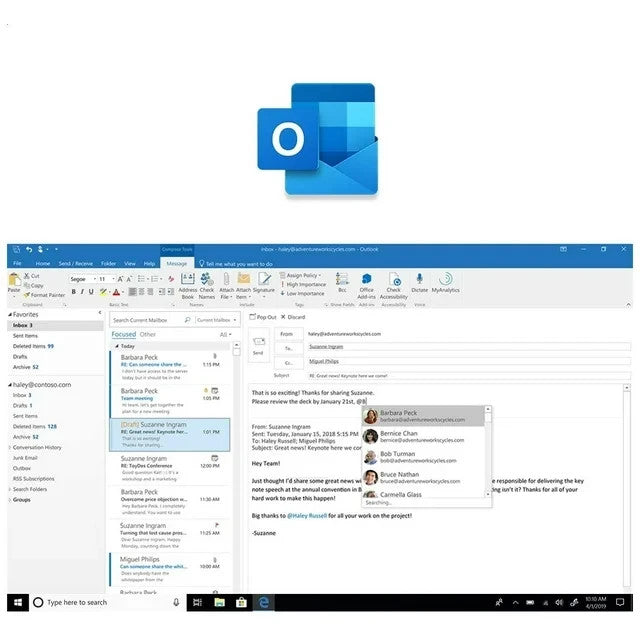Image resolution: width=640 pixels, height=640 pixels.
Task: Toggle High Importance on the message
Action: (304, 284)
